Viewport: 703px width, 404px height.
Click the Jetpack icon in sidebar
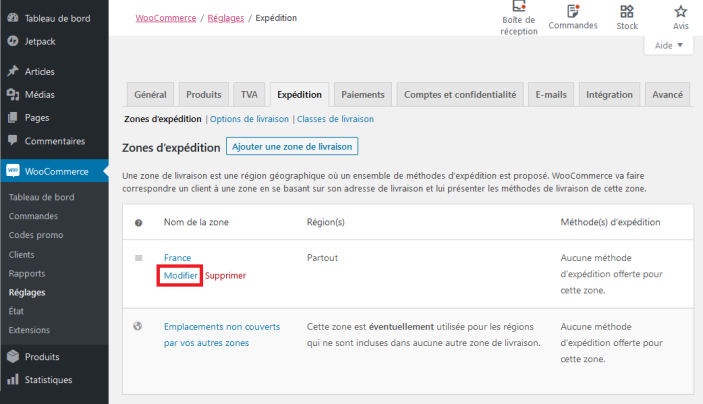click(12, 41)
